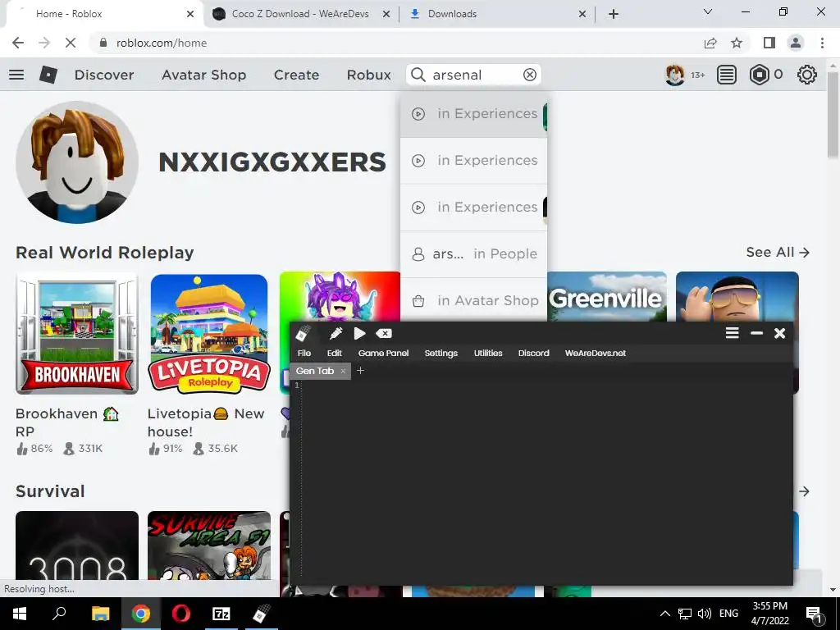Share this page icon in address bar
Screen dimensions: 840x630
tap(710, 43)
